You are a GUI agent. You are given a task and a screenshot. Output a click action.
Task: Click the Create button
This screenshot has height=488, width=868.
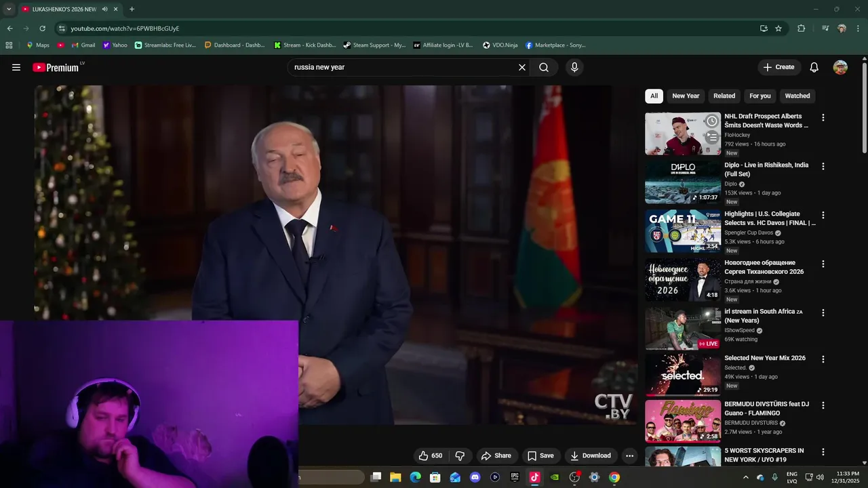778,67
